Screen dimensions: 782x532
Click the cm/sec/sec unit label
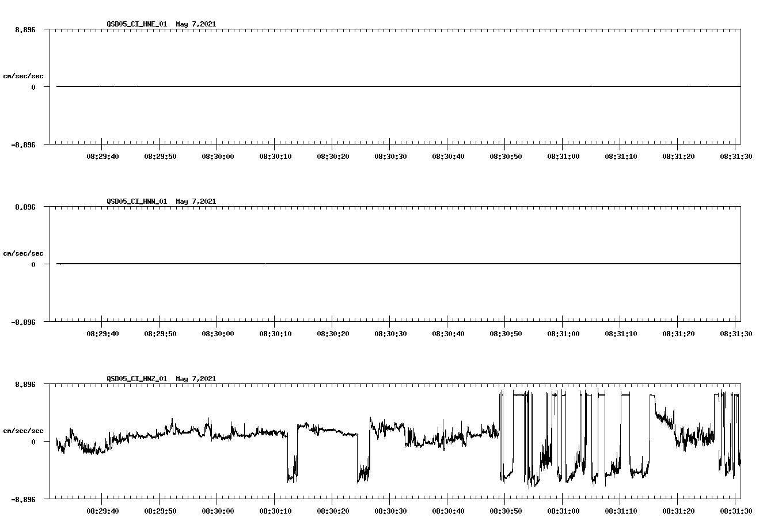24,75
